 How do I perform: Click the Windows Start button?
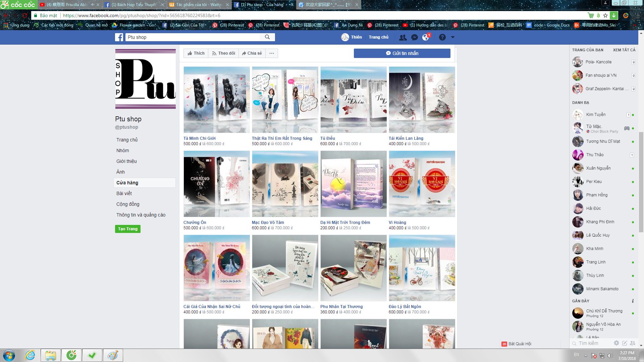pyautogui.click(x=9, y=355)
